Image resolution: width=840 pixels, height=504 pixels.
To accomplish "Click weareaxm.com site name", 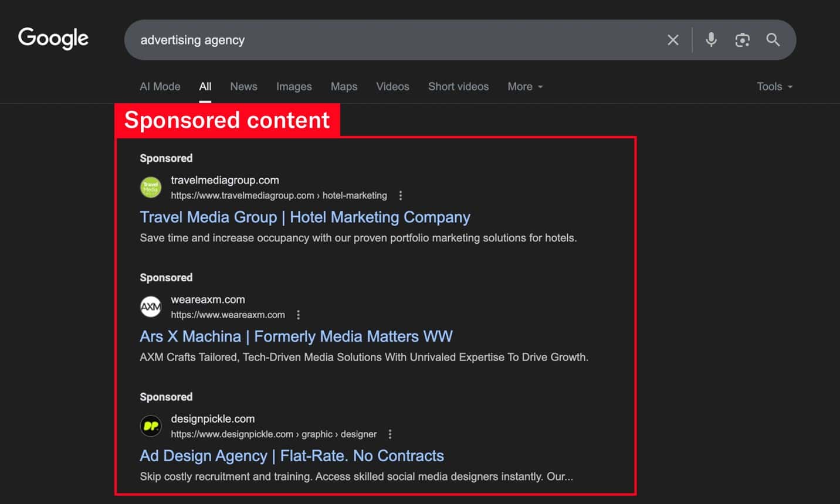I will point(208,299).
